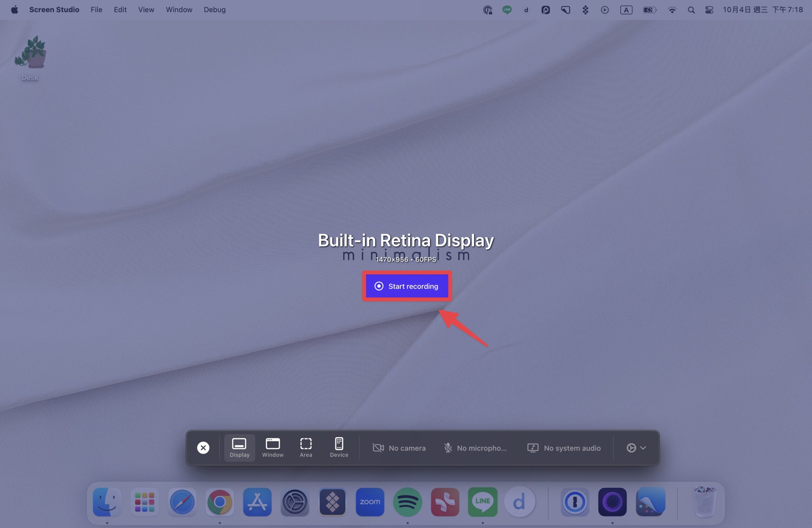The width and height of the screenshot is (812, 528).
Task: Open the Debug menu
Action: [x=215, y=10]
